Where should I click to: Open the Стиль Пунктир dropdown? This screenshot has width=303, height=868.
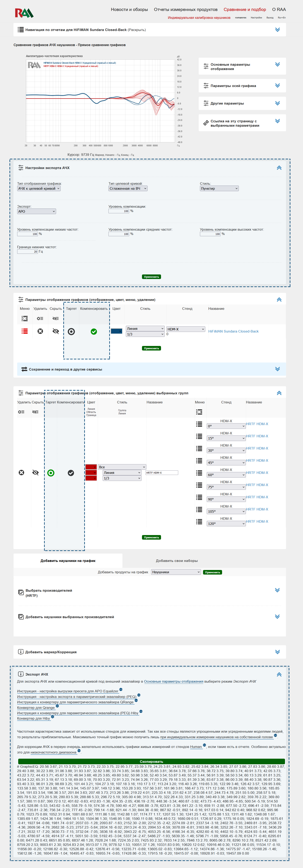(219, 188)
